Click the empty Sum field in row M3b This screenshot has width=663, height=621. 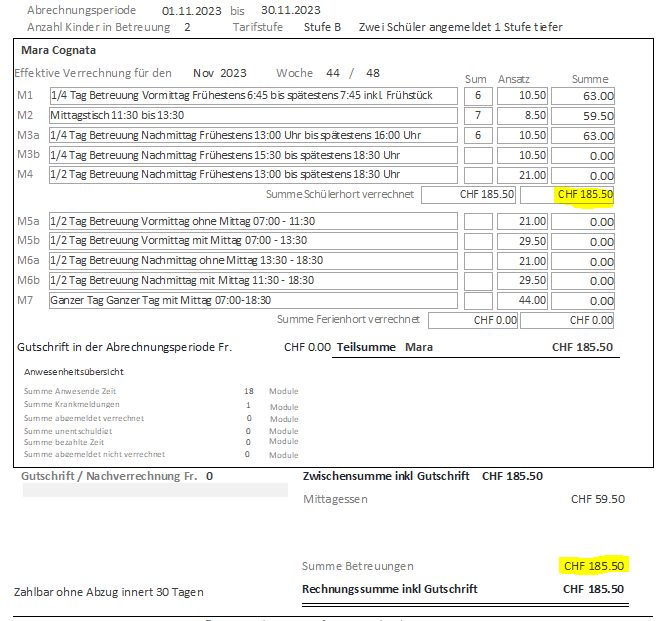(x=478, y=155)
